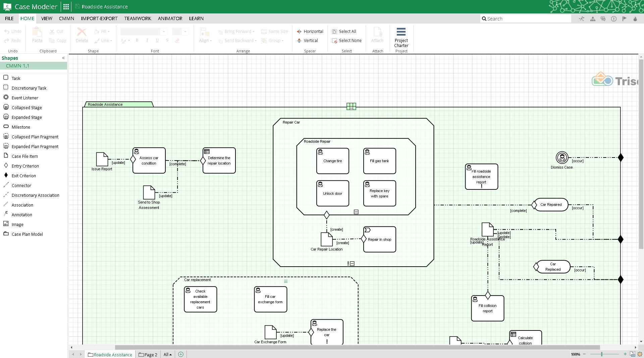
Task: Add a new page with plus button
Action: (181, 354)
